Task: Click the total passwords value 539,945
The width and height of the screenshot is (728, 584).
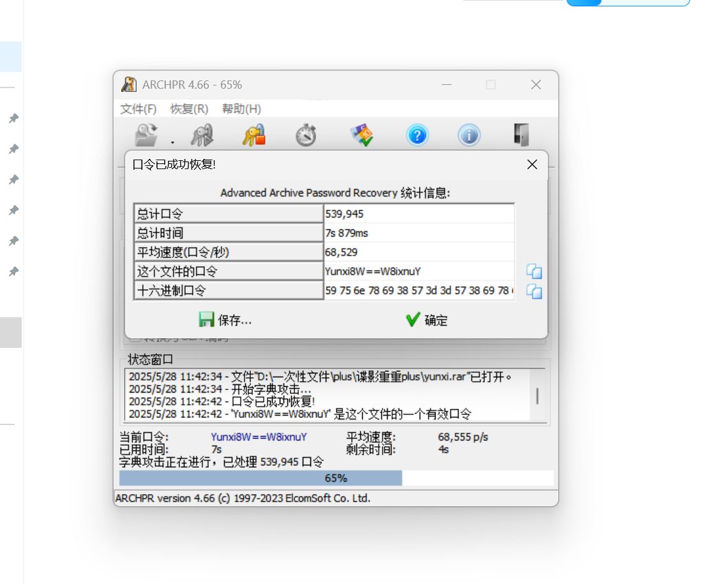Action: coord(420,214)
